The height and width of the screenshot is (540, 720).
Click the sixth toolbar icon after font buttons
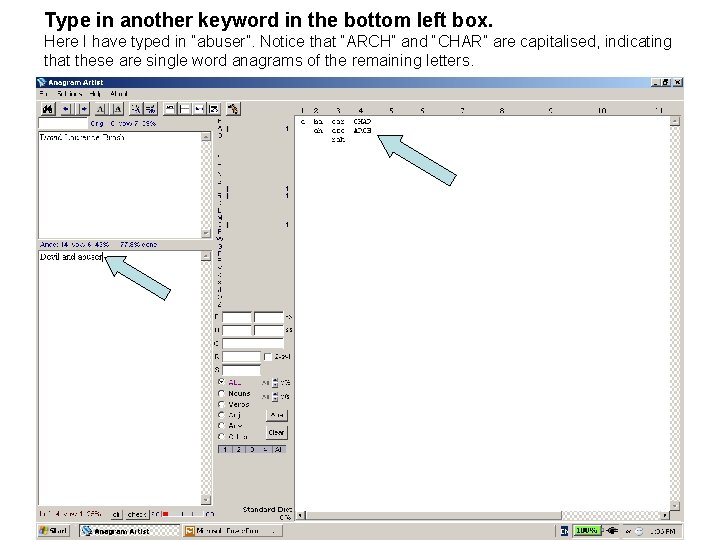pyautogui.click(x=135, y=109)
